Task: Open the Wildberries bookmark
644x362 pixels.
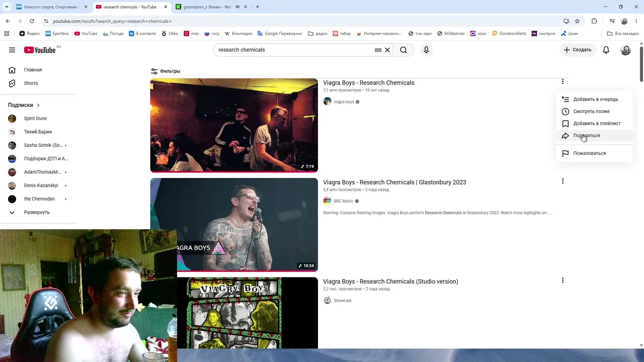Action: pyautogui.click(x=451, y=34)
